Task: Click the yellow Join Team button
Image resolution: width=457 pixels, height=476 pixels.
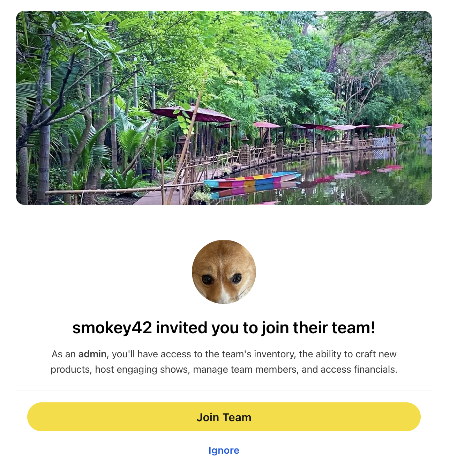Action: [224, 417]
